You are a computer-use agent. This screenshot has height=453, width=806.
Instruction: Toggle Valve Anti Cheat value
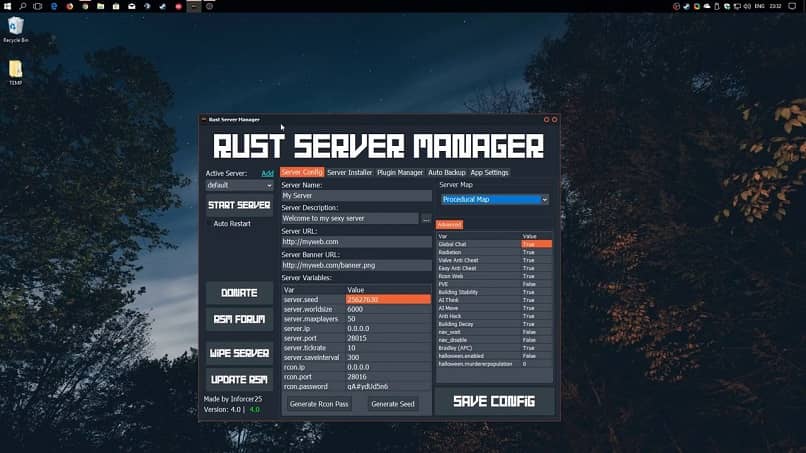click(x=536, y=260)
